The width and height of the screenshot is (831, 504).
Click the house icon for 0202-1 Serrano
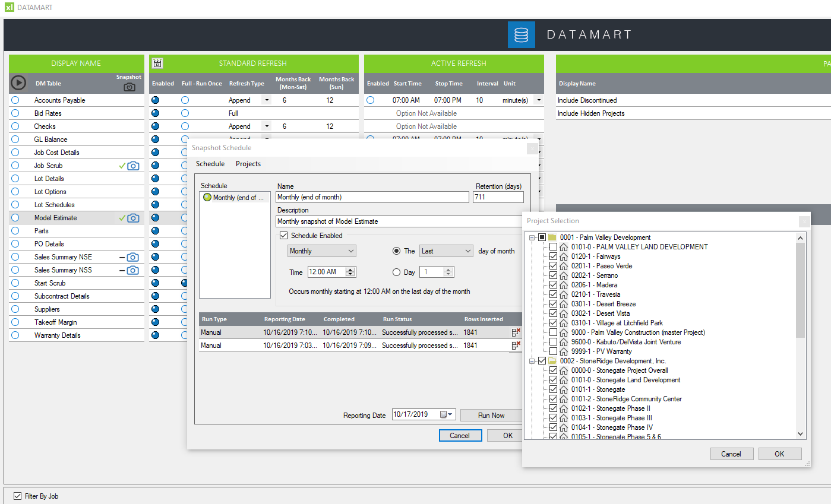click(564, 275)
